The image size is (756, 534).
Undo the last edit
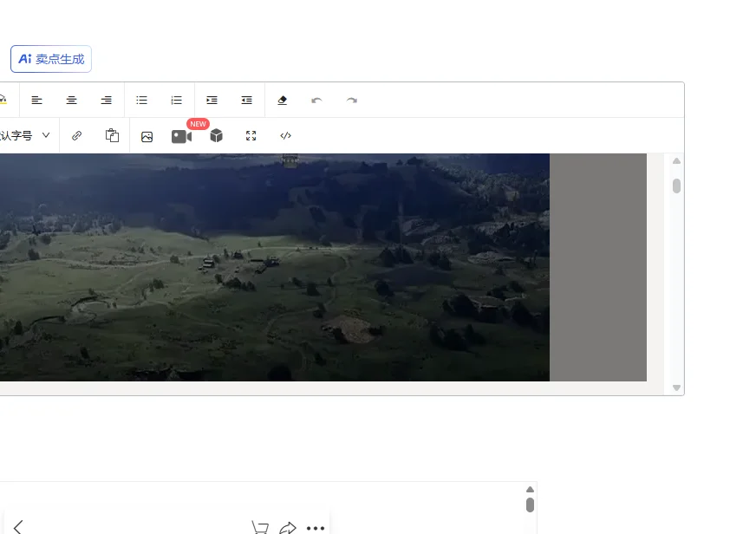[316, 101]
